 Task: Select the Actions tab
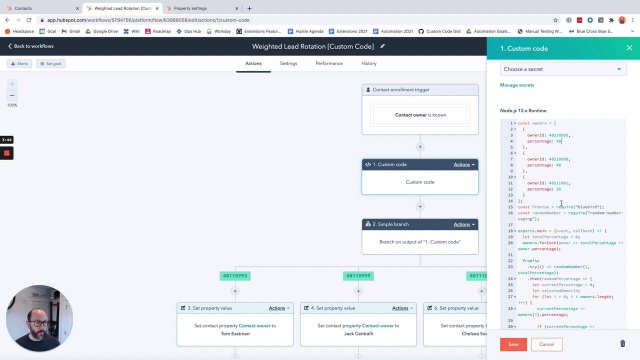coord(253,64)
